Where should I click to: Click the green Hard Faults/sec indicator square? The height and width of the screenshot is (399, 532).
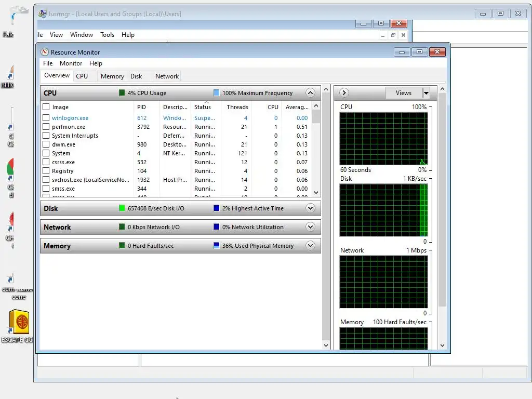[x=122, y=245]
